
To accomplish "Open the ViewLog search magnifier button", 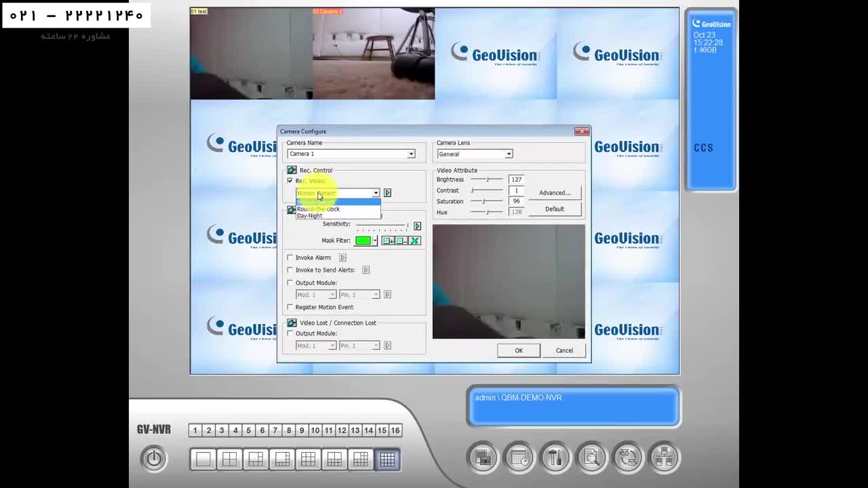I will [591, 458].
